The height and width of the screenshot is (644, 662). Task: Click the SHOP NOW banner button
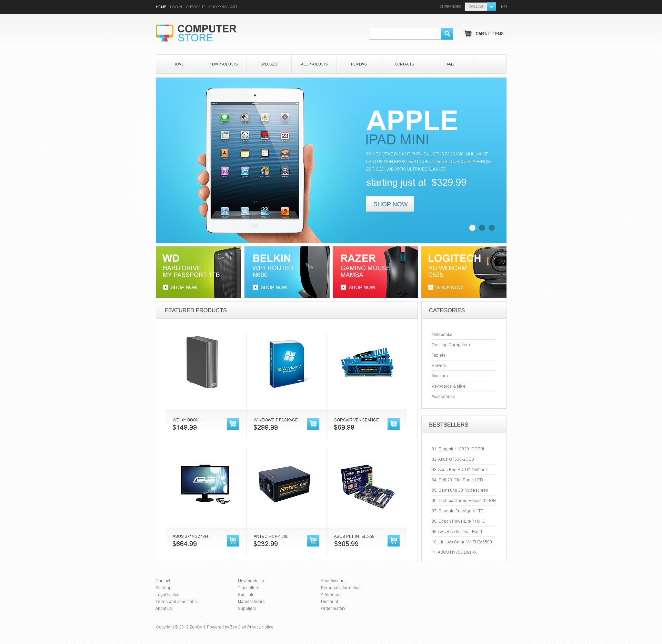click(x=390, y=204)
